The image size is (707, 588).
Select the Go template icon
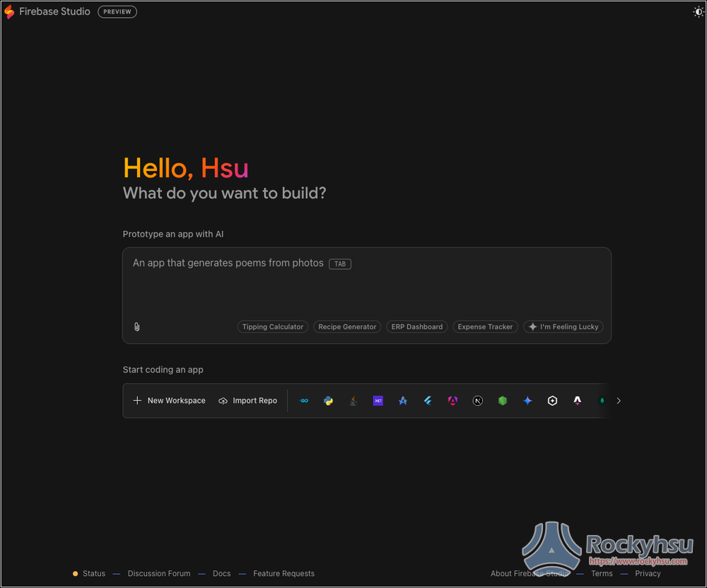[304, 401]
